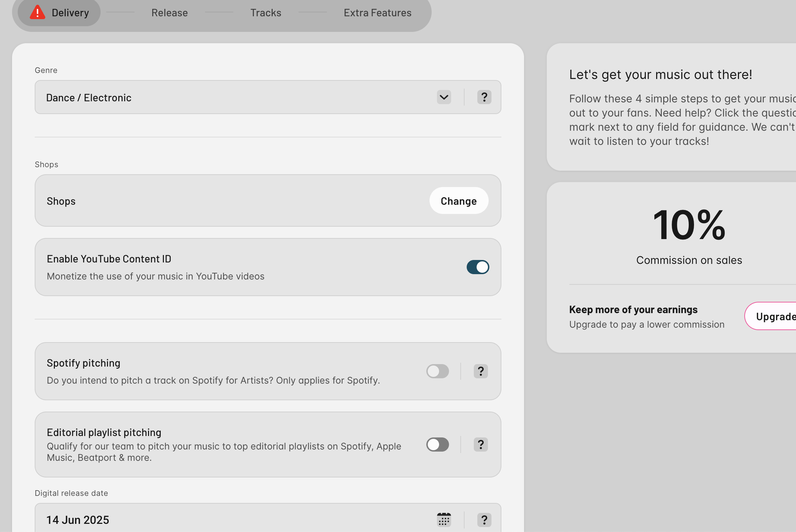The width and height of the screenshot is (796, 532).
Task: Click the Dance / Electronic genre value
Action: click(x=89, y=98)
